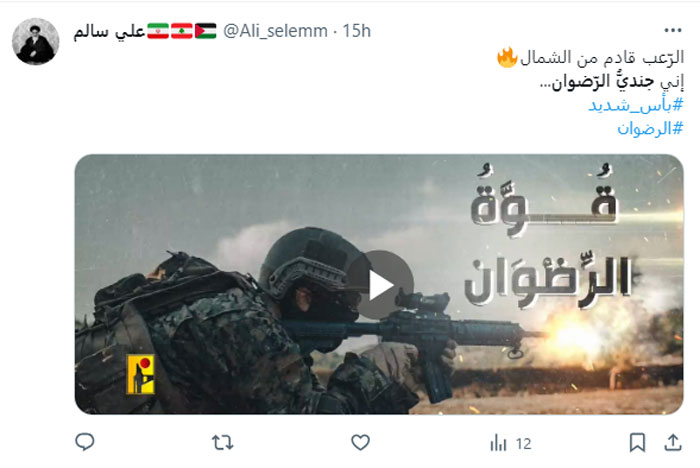Open the three-dot more options menu
Image resolution: width=700 pixels, height=468 pixels.
pos(673,30)
